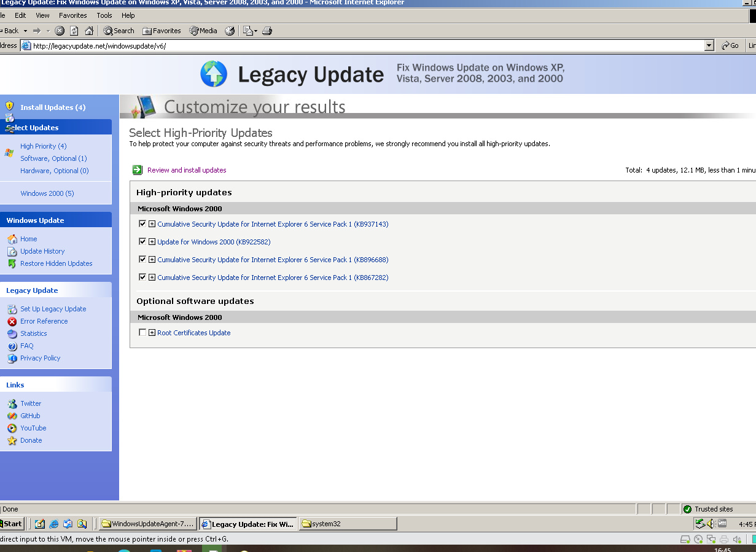Go to the browser Home icon
This screenshot has height=552, width=756.
pos(89,31)
